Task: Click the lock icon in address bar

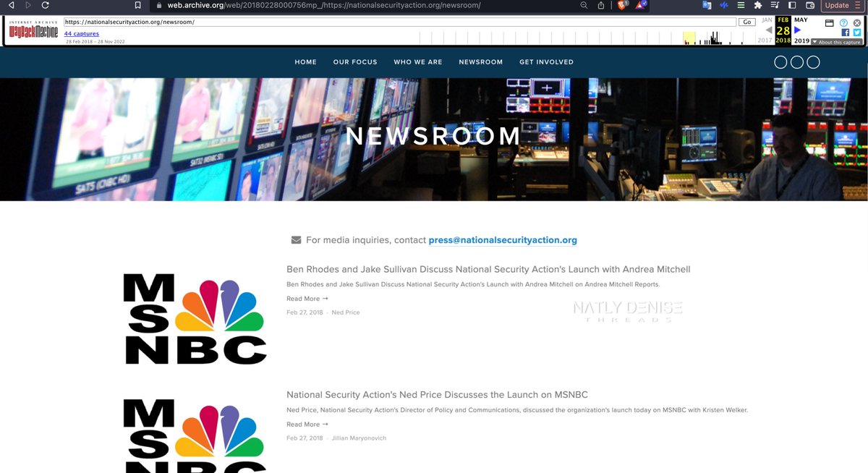Action: 159,5
